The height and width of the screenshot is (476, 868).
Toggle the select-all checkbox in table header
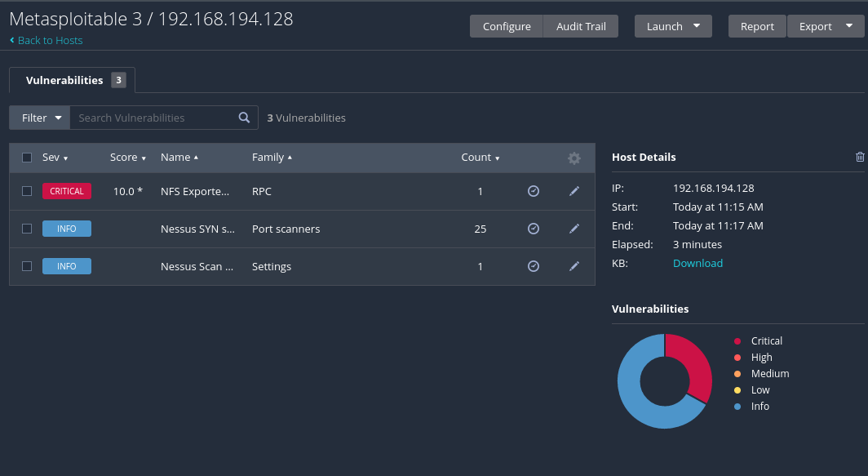[x=27, y=158]
